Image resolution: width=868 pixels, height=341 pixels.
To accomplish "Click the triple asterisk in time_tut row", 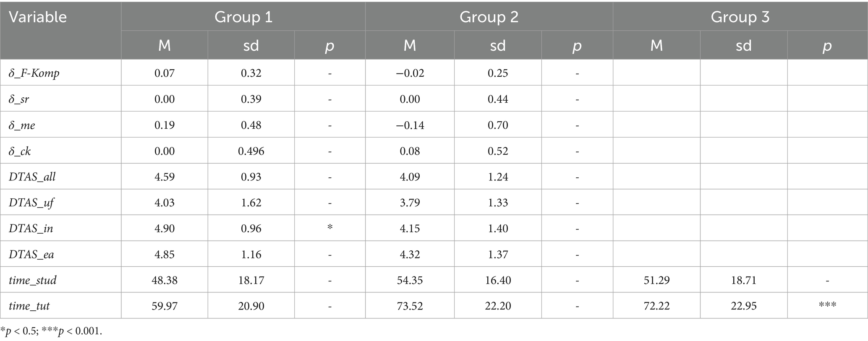I will coord(827,305).
